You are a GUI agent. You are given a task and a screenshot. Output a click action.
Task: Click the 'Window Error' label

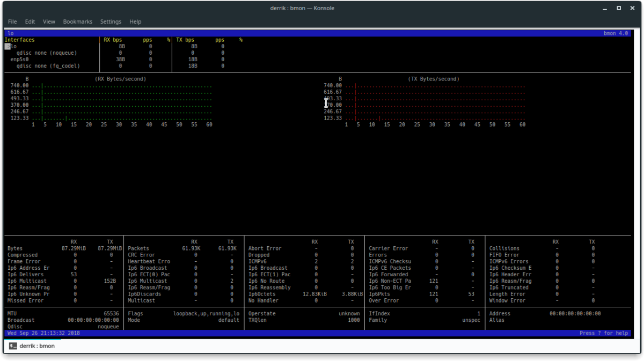coord(508,300)
